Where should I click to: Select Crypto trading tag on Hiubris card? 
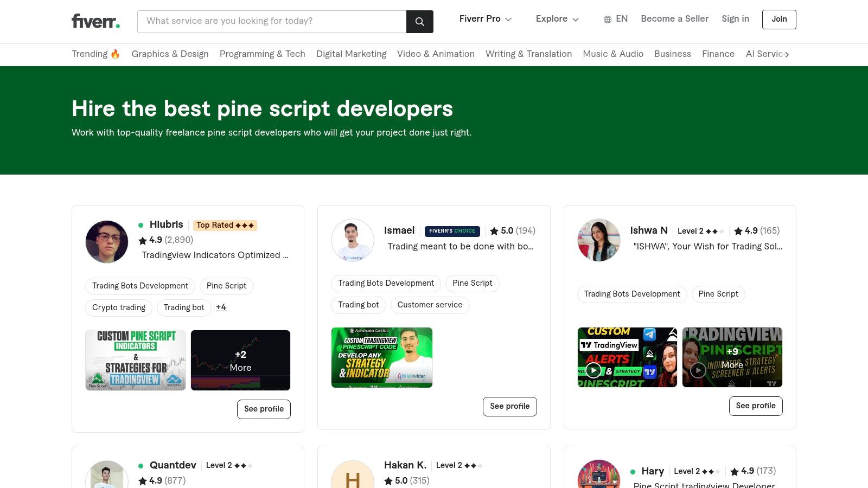coord(119,307)
